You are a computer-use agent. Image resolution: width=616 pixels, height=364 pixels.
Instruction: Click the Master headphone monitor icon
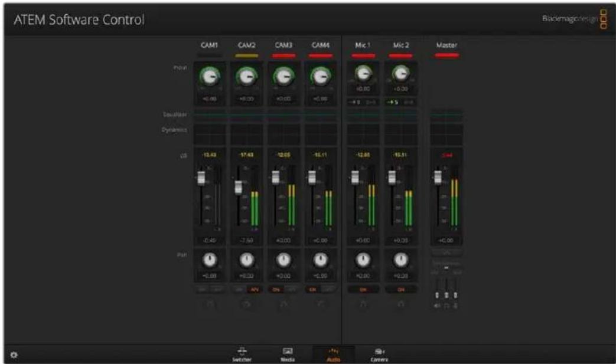click(446, 306)
